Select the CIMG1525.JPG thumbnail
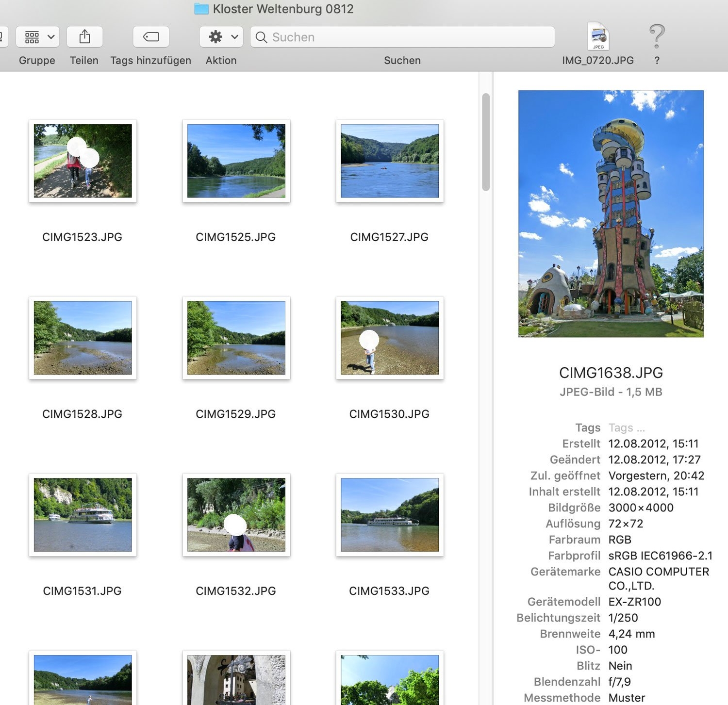Screen dimensions: 728x705 pyautogui.click(x=236, y=161)
